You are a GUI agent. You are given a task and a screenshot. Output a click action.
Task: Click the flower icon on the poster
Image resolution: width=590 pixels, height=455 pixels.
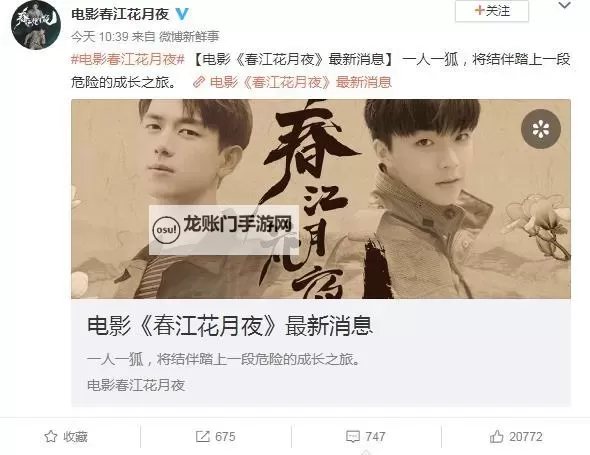541,129
